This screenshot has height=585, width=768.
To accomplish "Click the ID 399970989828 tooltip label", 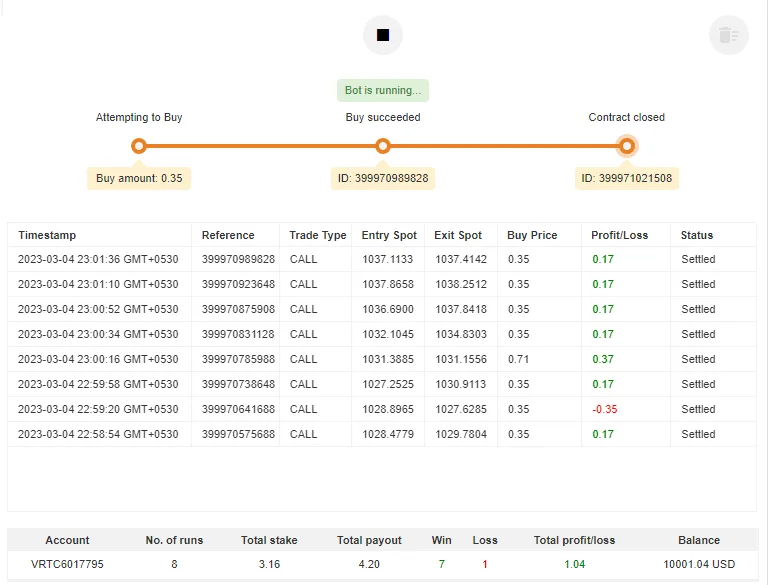I will tap(383, 178).
